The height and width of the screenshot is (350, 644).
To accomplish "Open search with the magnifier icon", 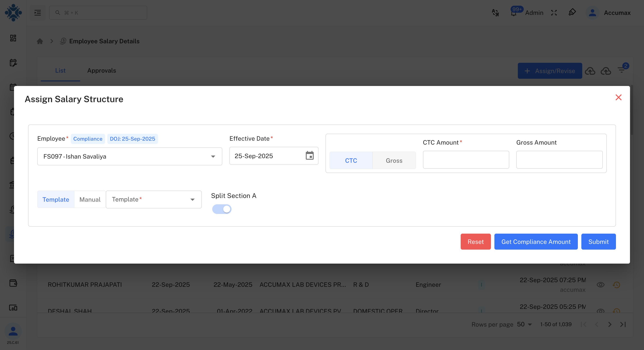I will tap(58, 12).
